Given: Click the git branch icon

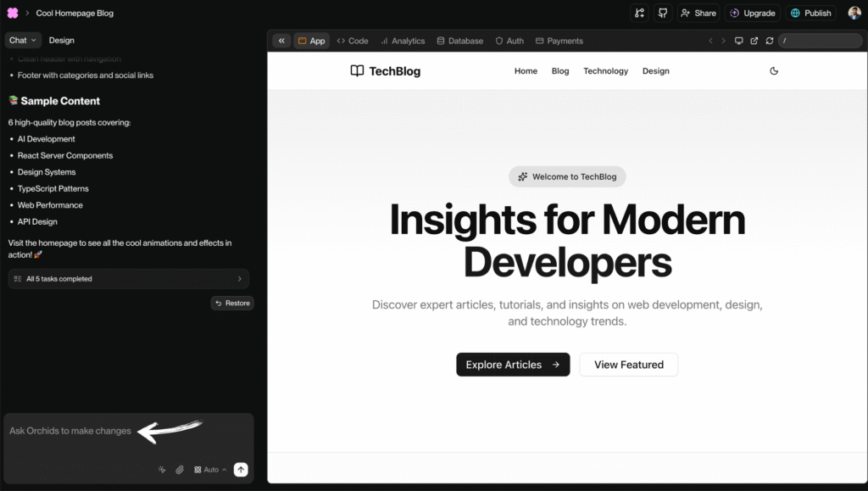Looking at the screenshot, I should coord(640,13).
